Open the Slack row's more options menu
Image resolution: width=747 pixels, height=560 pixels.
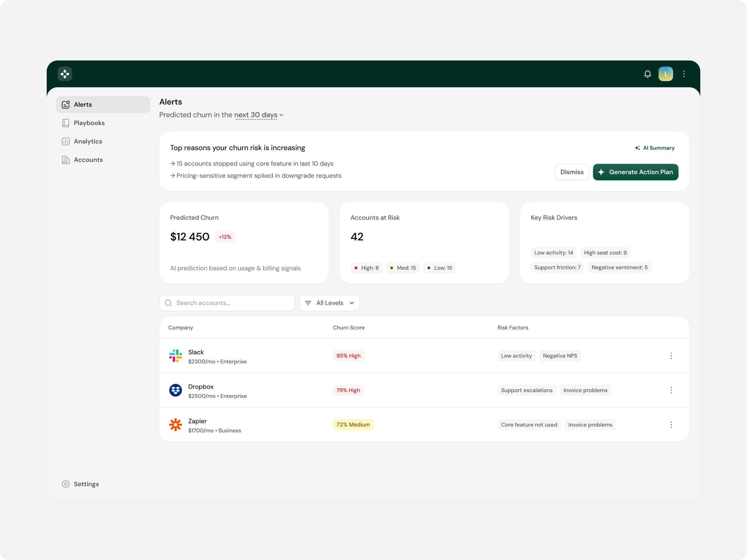[671, 356]
